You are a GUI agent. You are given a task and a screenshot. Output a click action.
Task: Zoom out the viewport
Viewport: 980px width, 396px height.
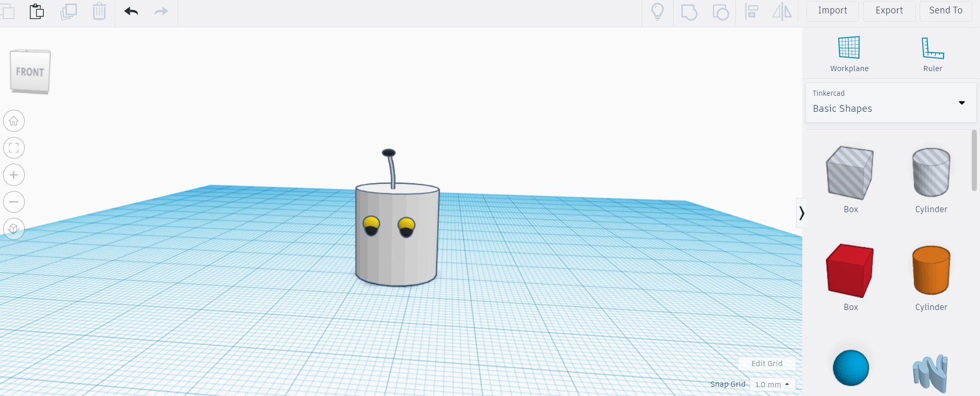tap(14, 202)
